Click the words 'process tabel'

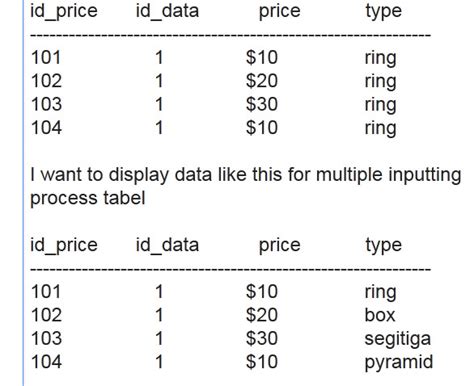point(88,199)
